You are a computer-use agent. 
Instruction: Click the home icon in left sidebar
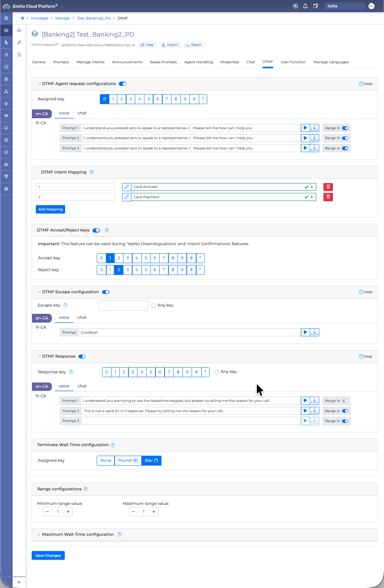click(6, 18)
